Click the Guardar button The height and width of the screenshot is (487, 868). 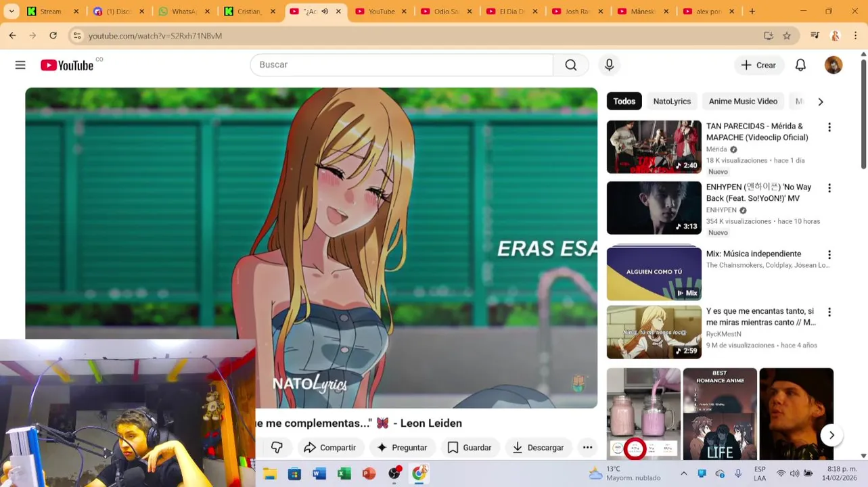pyautogui.click(x=470, y=447)
